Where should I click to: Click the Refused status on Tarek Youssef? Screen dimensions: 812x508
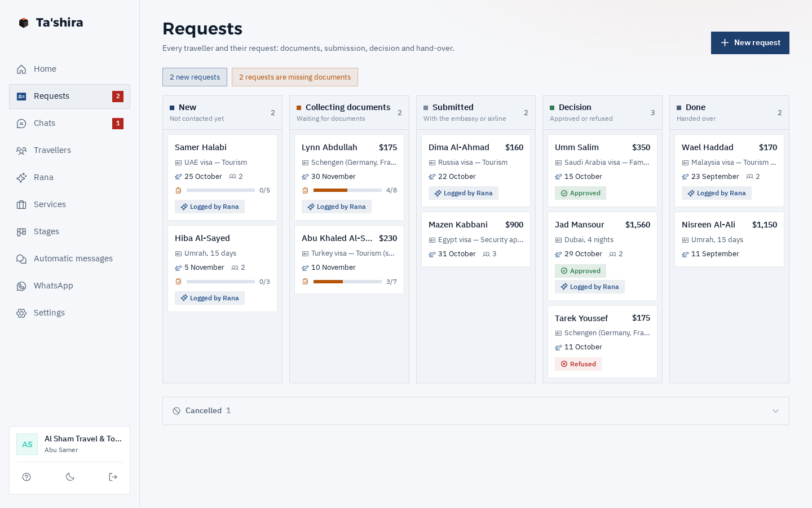tap(578, 364)
